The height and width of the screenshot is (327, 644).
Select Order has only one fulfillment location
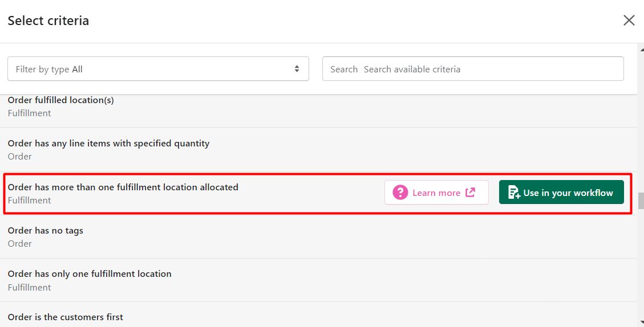click(x=318, y=280)
